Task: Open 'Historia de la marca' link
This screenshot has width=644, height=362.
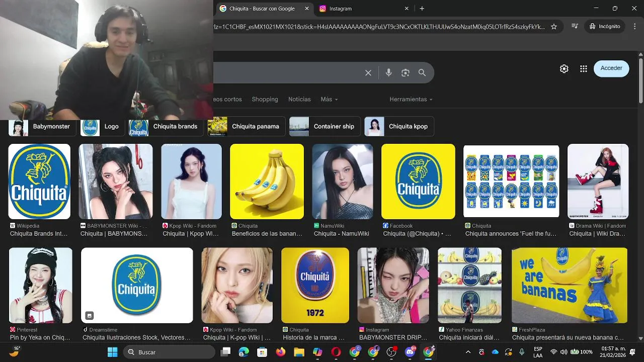Action: pos(314,337)
